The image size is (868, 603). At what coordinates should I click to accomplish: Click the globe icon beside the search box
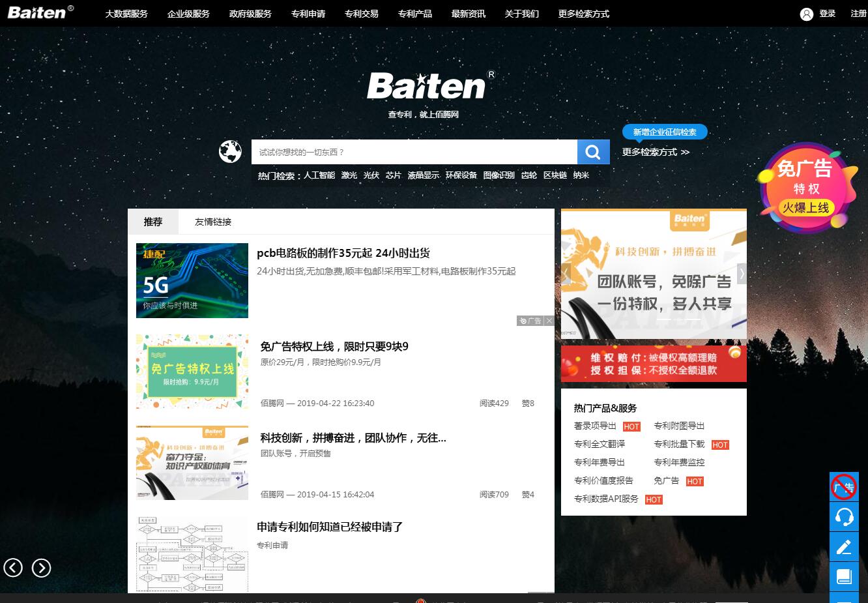(230, 152)
